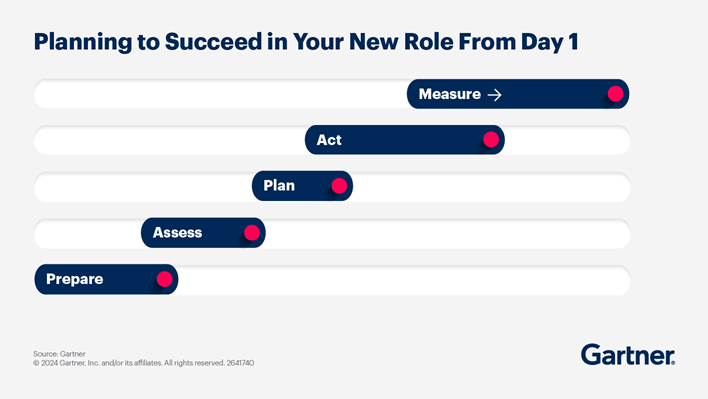The image size is (708, 399).
Task: Click the empty white track right of Plan pill
Action: pyautogui.click(x=492, y=186)
